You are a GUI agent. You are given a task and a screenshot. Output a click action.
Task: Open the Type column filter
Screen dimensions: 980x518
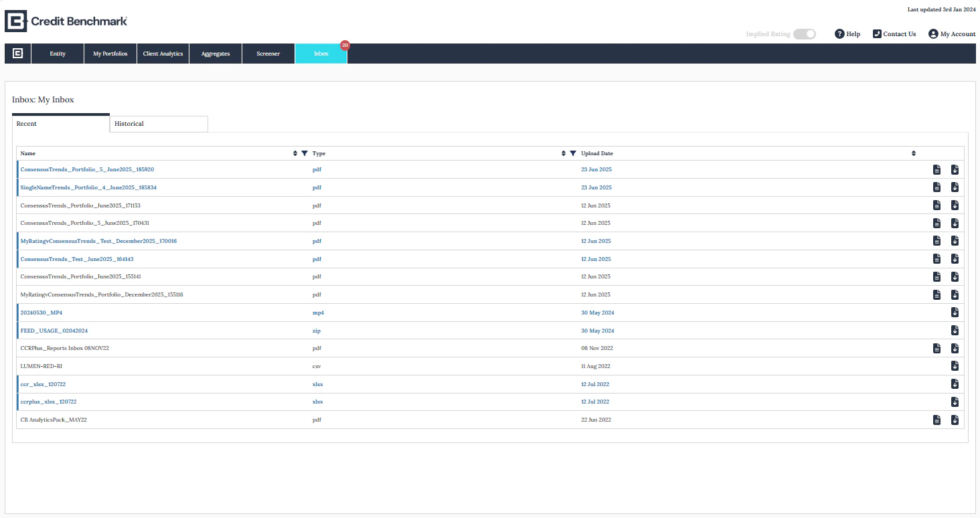[x=573, y=153]
